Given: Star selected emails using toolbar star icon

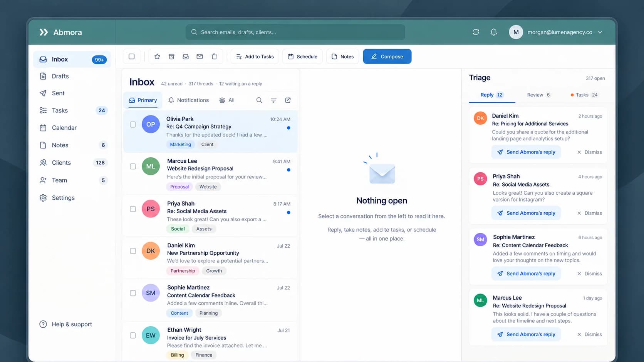Looking at the screenshot, I should 157,57.
